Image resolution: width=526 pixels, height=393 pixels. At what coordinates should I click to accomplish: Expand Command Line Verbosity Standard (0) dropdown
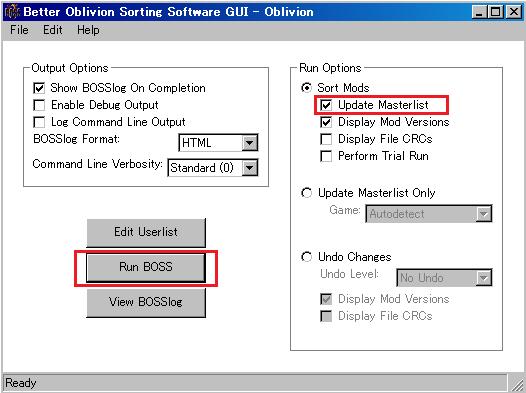(x=213, y=167)
